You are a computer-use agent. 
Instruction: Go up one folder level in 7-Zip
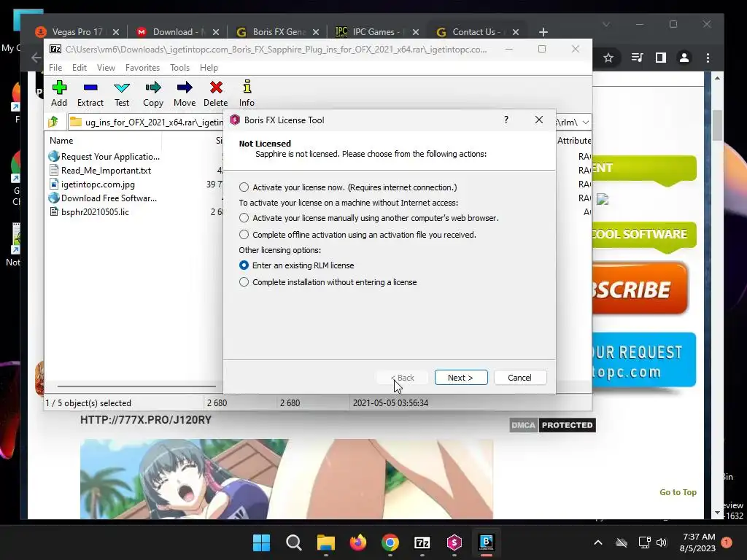pyautogui.click(x=53, y=122)
